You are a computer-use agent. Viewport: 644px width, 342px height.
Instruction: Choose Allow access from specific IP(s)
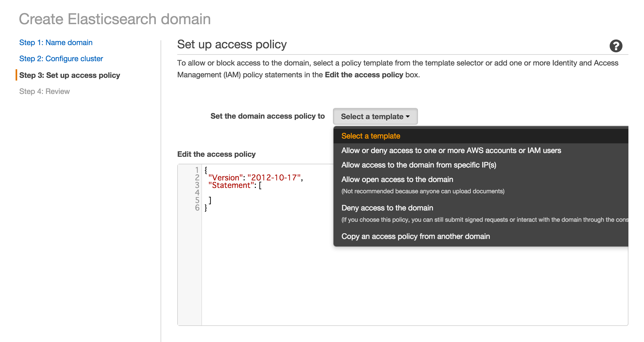(x=481, y=165)
